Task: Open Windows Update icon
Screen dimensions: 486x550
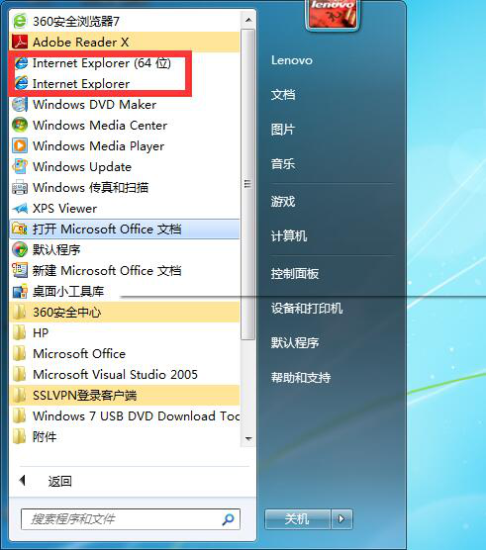Action: (x=20, y=167)
